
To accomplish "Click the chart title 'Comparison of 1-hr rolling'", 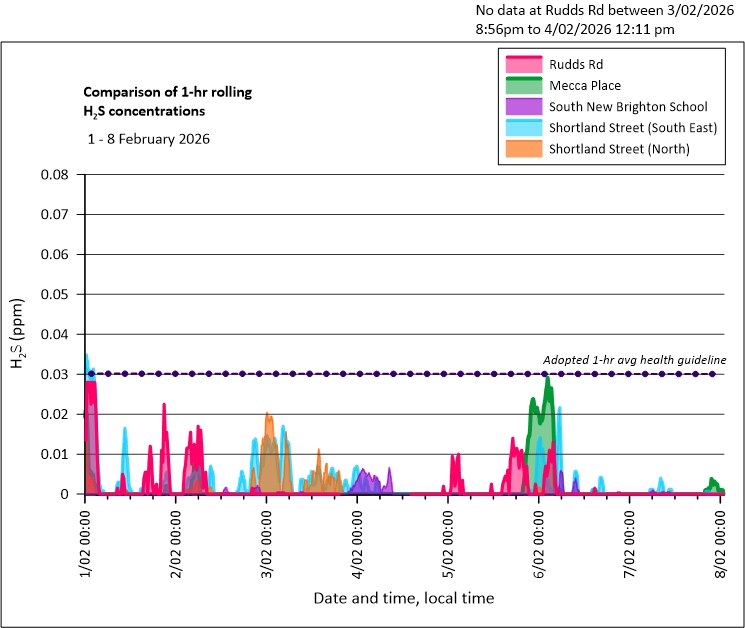I will [167, 92].
